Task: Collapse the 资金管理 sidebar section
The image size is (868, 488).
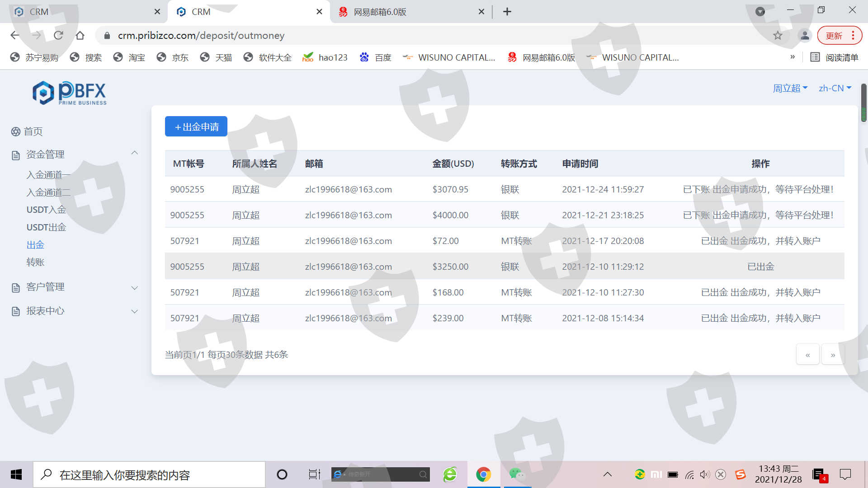Action: click(134, 153)
